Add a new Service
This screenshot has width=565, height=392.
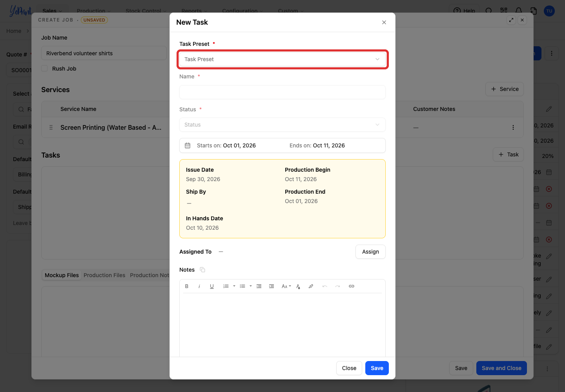pos(505,89)
